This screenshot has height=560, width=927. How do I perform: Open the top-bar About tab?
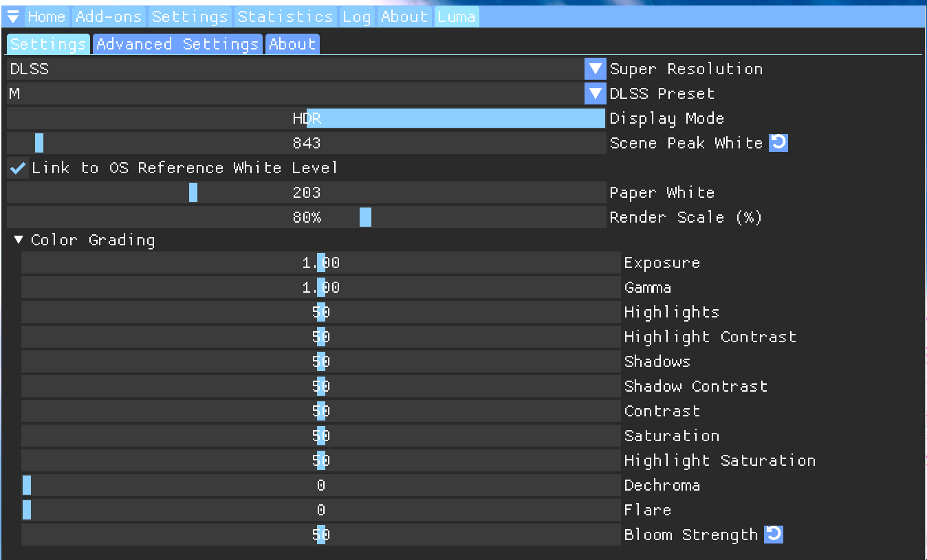click(x=404, y=16)
